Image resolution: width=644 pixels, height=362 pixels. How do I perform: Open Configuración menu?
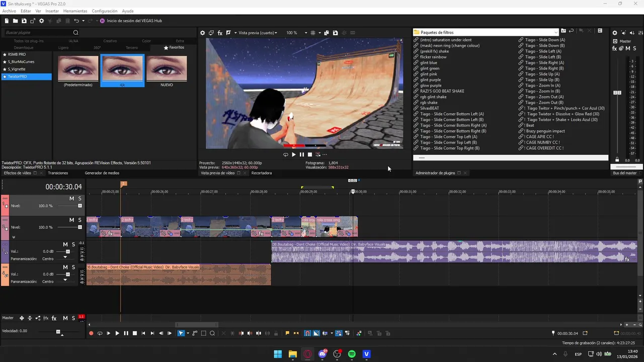coord(105,11)
